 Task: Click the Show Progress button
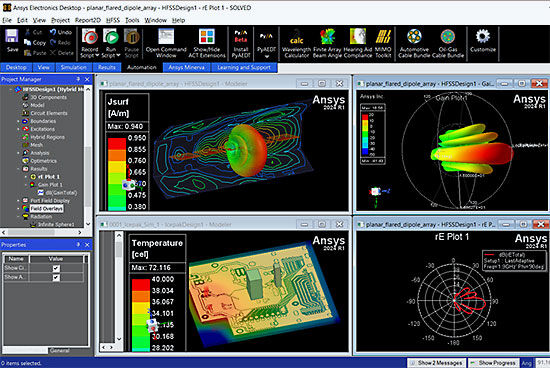tap(494, 363)
